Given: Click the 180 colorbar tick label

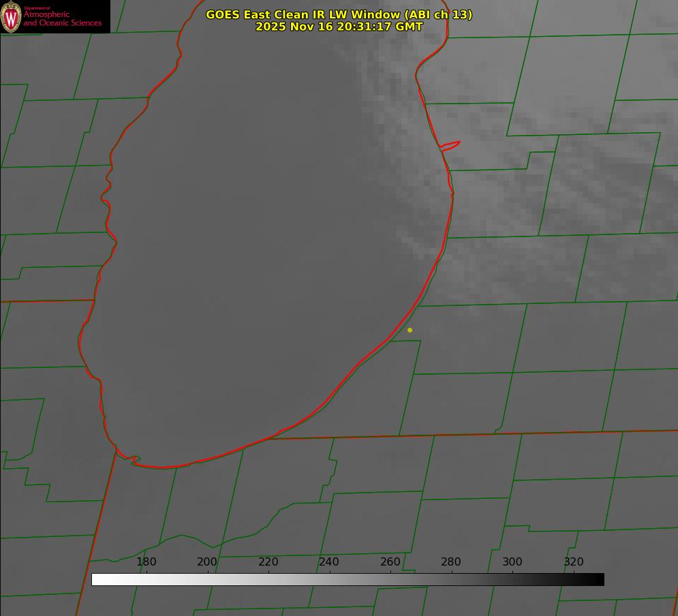Looking at the screenshot, I should coord(147,561).
